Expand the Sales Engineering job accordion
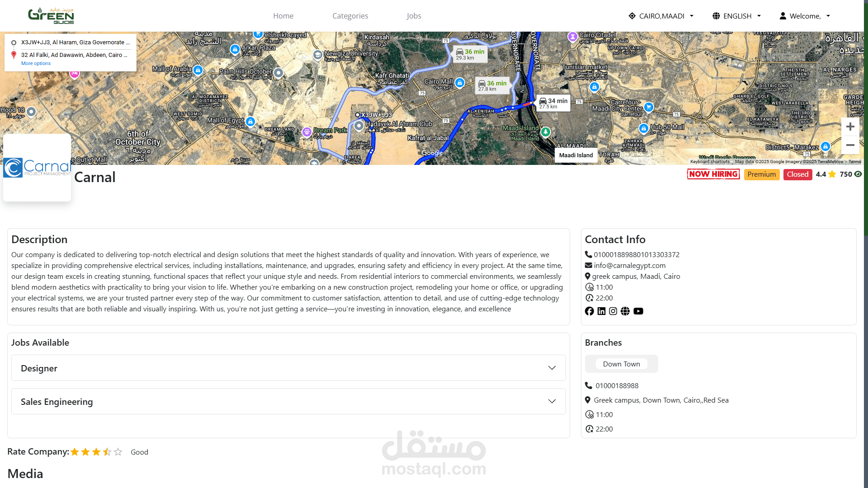This screenshot has height=488, width=868. click(x=288, y=401)
